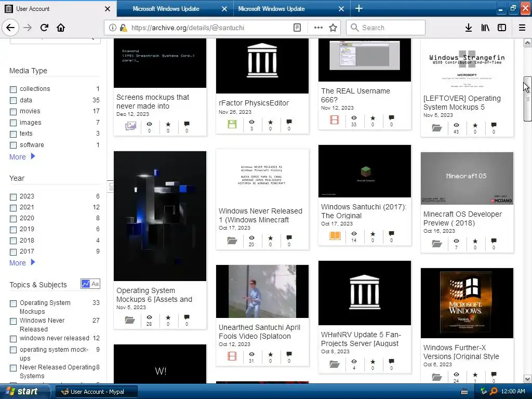Expand More under Media Type
The image size is (532, 399).
[22, 157]
